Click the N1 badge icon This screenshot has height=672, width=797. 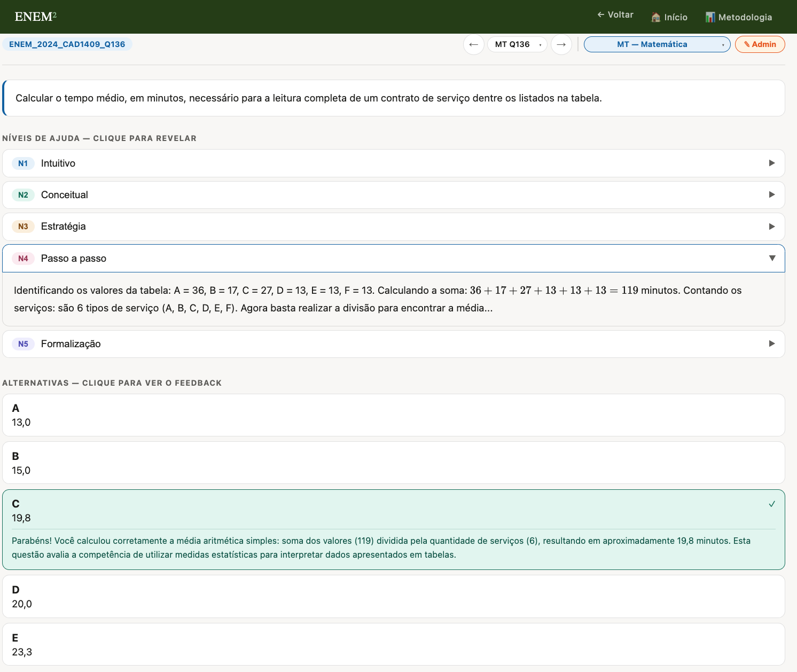coord(23,163)
